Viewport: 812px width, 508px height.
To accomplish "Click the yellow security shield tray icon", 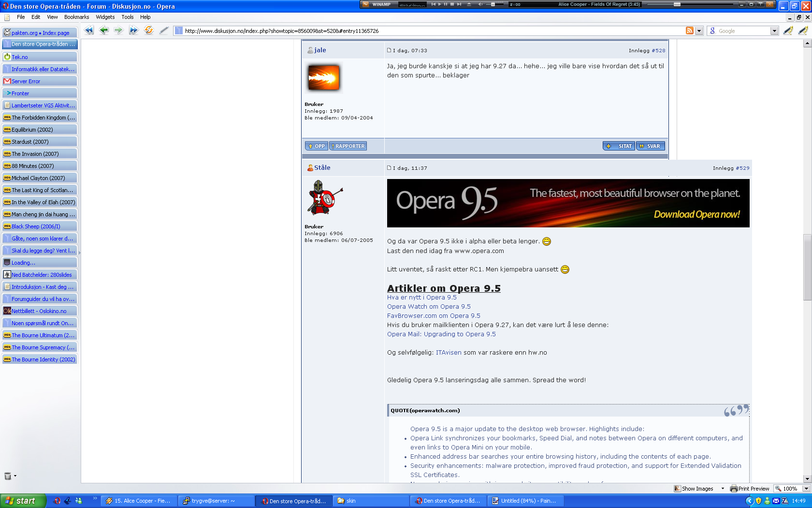I will 758,501.
